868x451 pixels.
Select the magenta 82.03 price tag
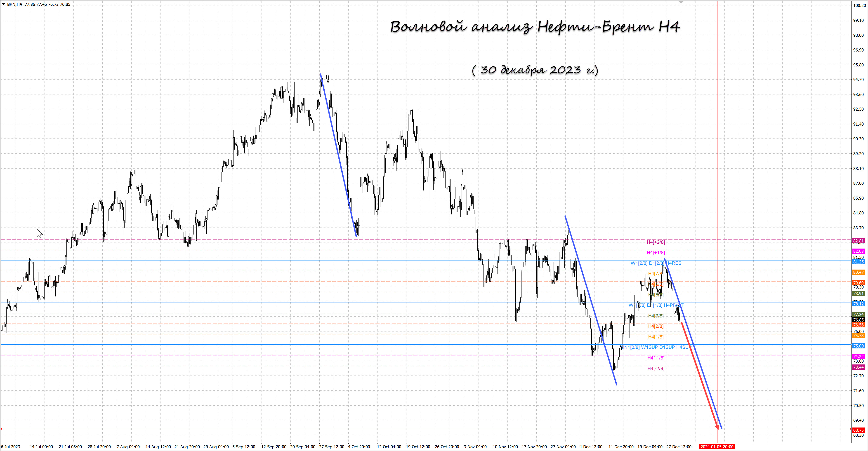(x=858, y=251)
